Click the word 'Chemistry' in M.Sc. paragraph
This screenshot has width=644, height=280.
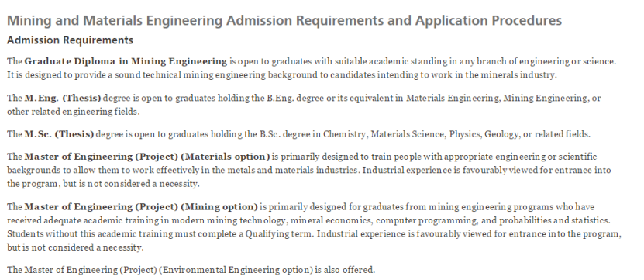344,134
